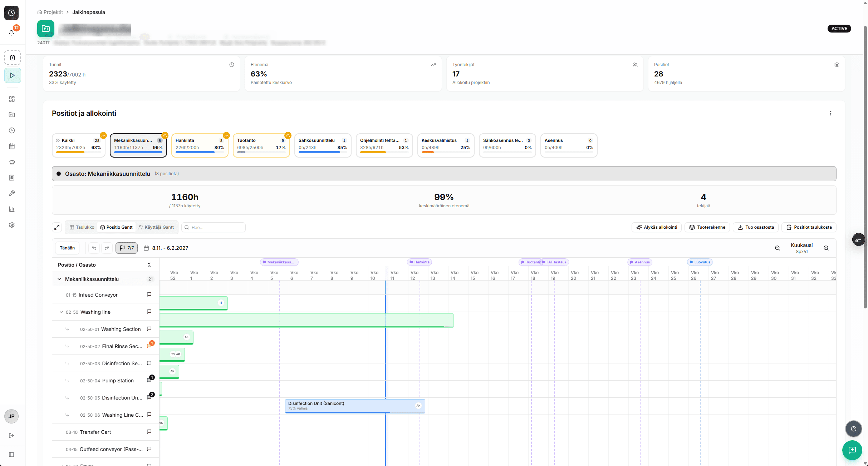868x466 pixels.
Task: Open the notifications bell icon
Action: 11,33
